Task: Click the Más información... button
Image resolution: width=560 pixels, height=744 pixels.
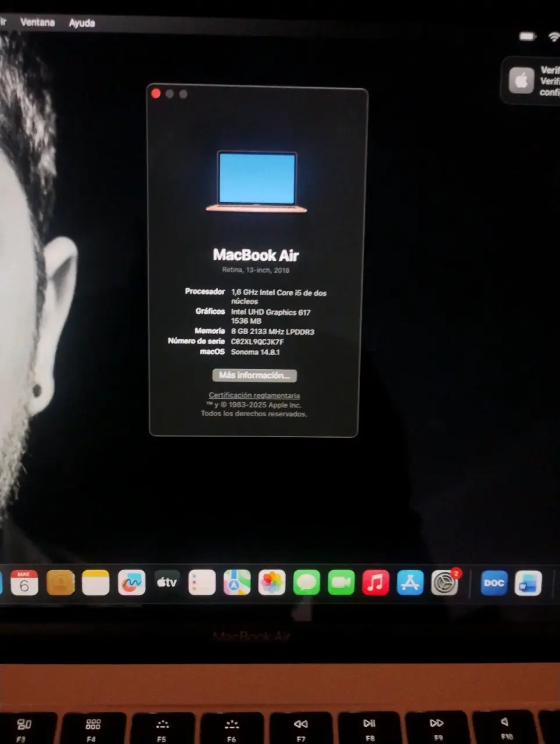Action: click(x=254, y=375)
